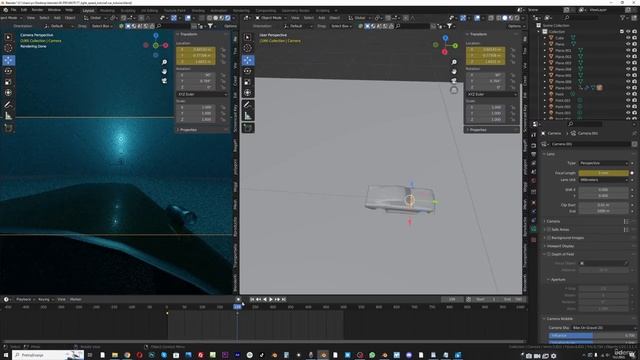Open the Lens Unit Millimeters dropdown

pos(603,180)
